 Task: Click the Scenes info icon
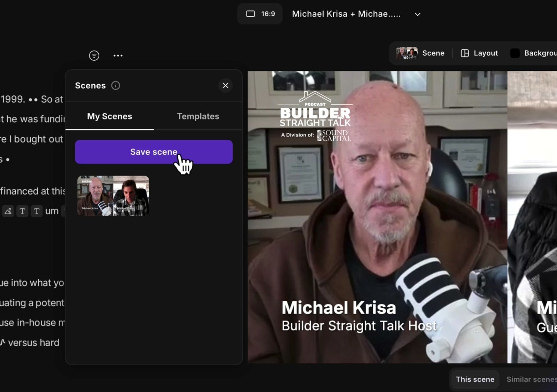(x=116, y=85)
